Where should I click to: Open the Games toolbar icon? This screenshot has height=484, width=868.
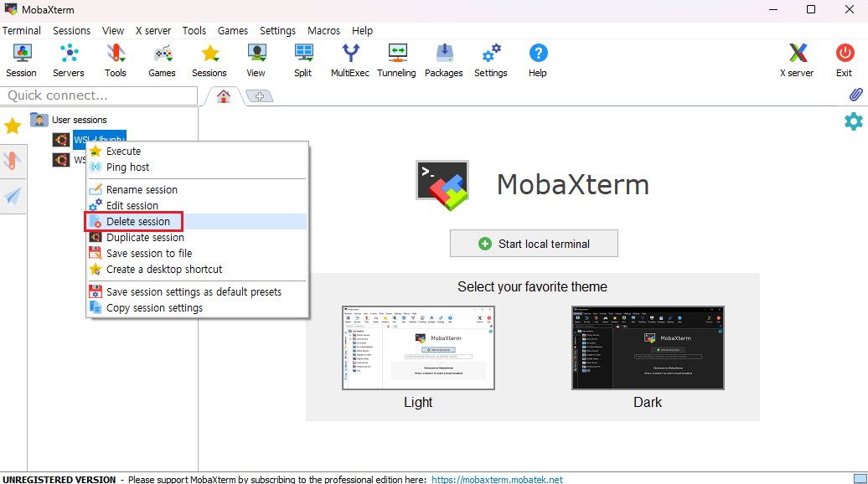[x=163, y=61]
